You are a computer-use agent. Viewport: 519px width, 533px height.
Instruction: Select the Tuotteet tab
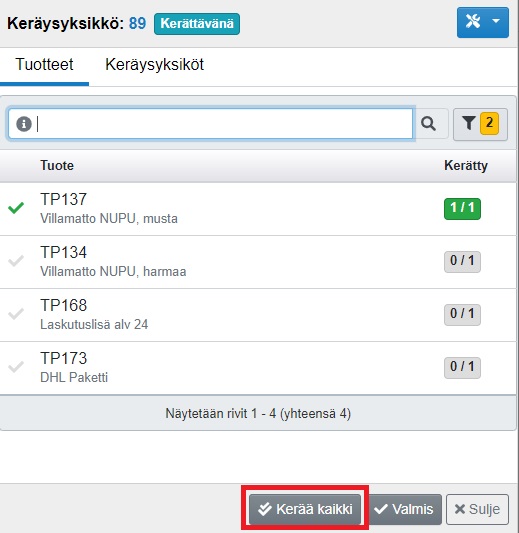44,65
